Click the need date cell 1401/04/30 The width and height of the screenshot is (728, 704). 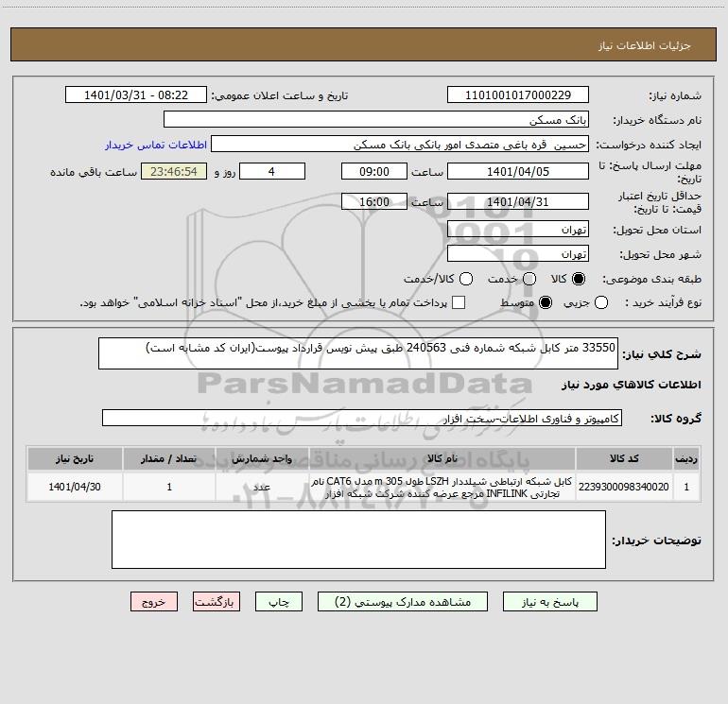click(x=75, y=487)
